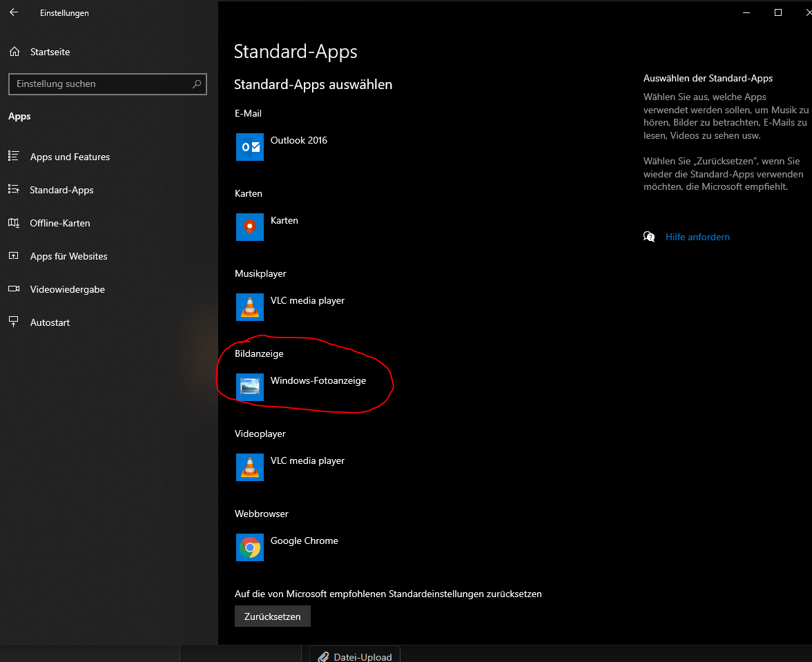Viewport: 812px width, 662px height.
Task: Click the Startseite home icon
Action: coord(14,52)
